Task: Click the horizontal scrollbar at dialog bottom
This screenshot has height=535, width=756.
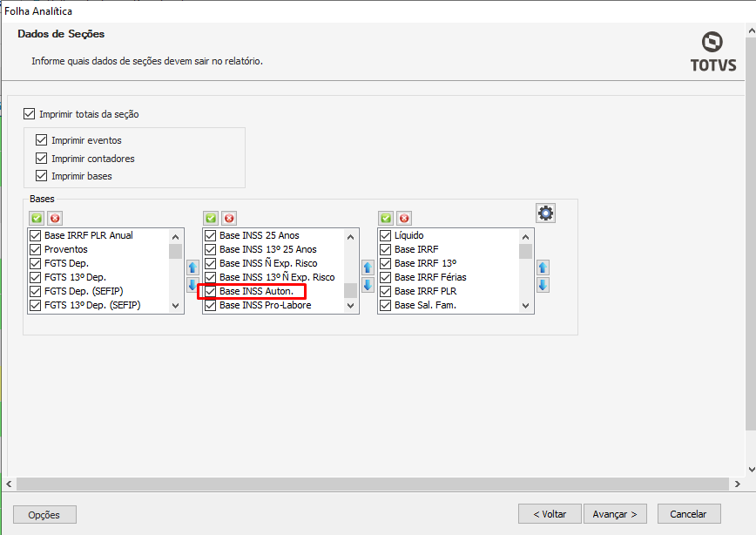Action: click(x=375, y=484)
